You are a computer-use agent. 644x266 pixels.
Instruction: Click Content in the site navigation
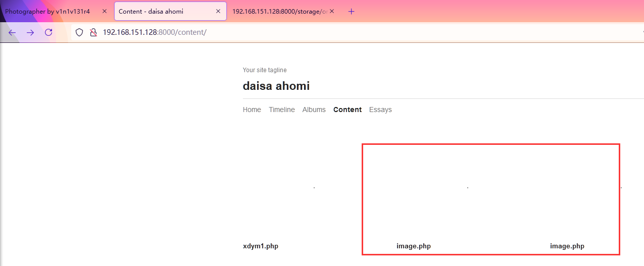(348, 110)
